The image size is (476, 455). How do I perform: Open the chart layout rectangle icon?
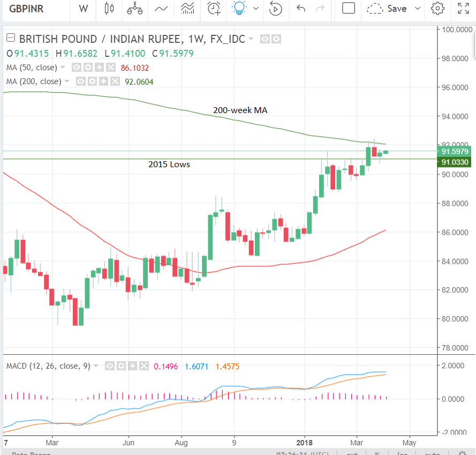349,8
